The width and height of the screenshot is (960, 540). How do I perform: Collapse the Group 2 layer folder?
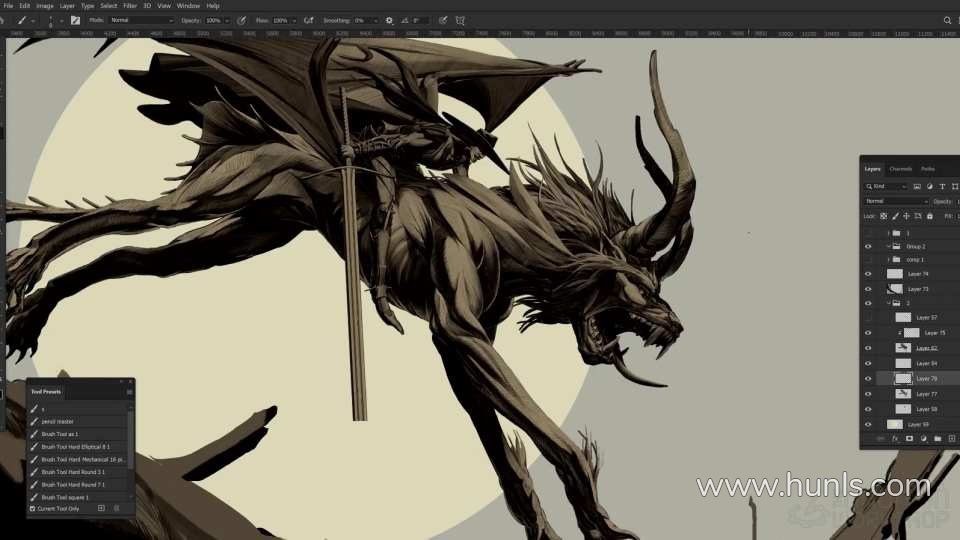(888, 246)
